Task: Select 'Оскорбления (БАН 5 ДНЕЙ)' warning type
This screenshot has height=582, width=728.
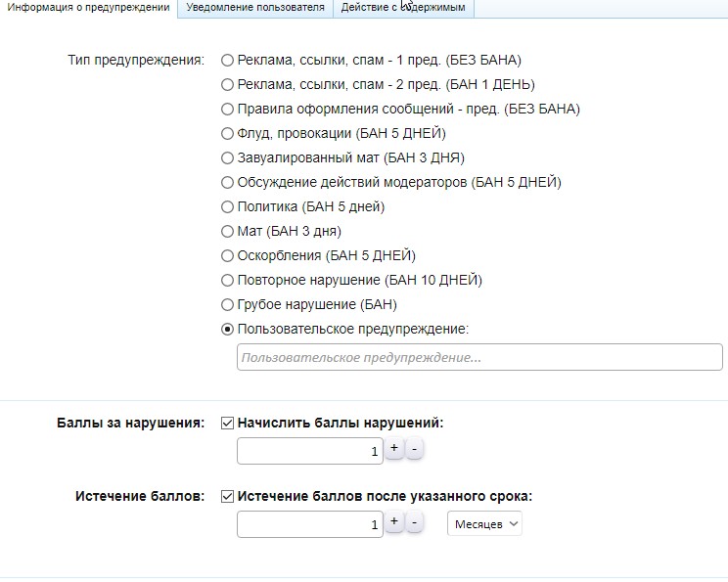Action: (x=228, y=256)
